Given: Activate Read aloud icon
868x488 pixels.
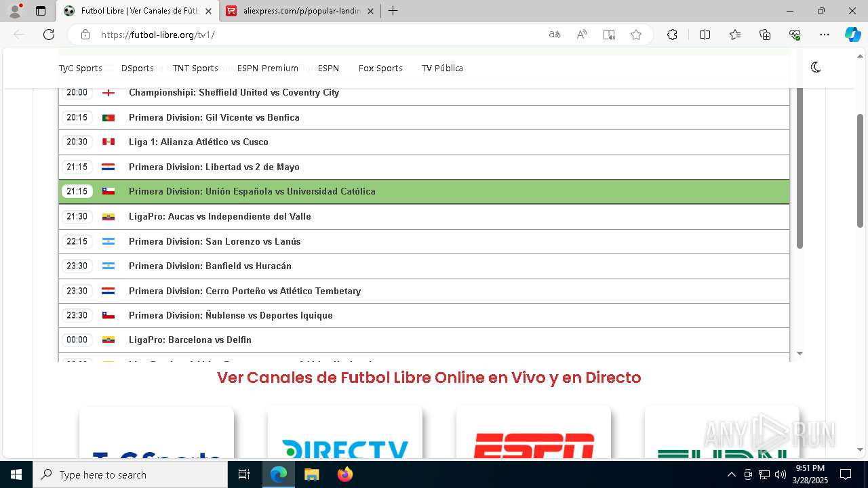Looking at the screenshot, I should [582, 35].
